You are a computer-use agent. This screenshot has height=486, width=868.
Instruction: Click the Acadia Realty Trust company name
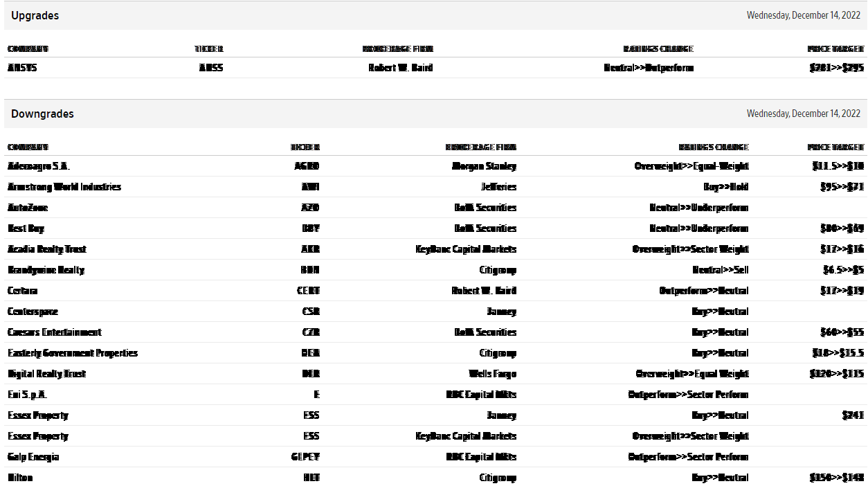[47, 249]
